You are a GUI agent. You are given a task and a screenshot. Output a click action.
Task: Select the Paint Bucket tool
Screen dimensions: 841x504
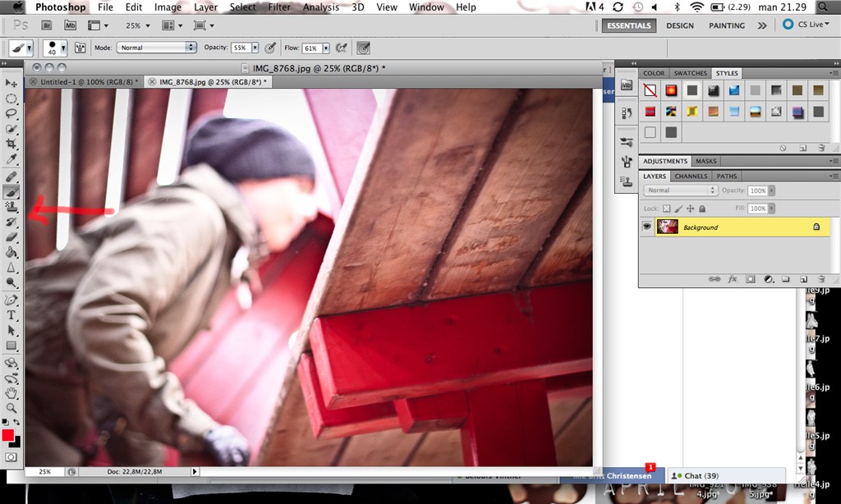(11, 252)
